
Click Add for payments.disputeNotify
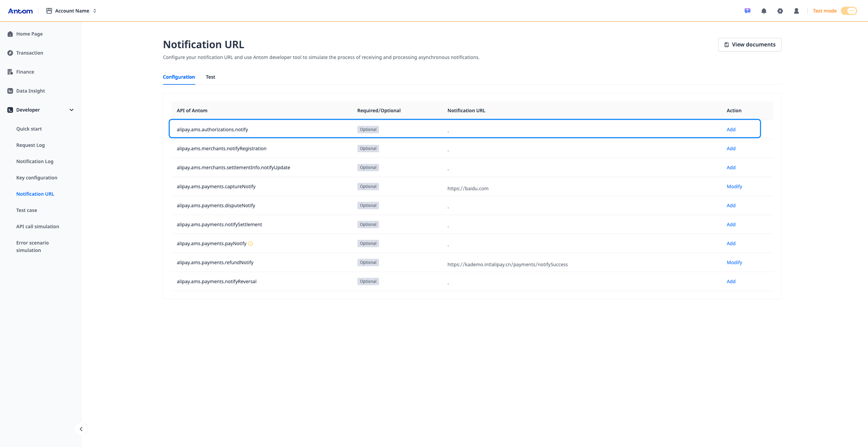[x=731, y=206]
